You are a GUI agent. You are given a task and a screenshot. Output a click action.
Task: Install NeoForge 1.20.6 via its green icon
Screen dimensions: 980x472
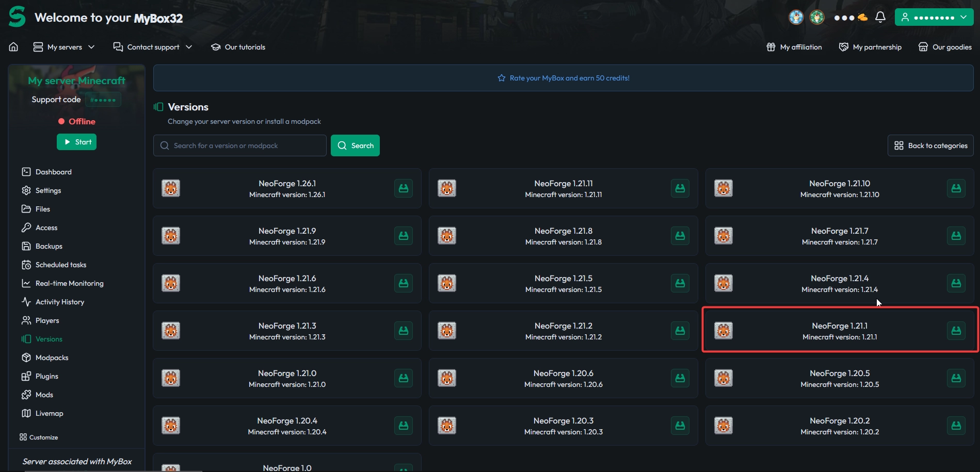680,378
